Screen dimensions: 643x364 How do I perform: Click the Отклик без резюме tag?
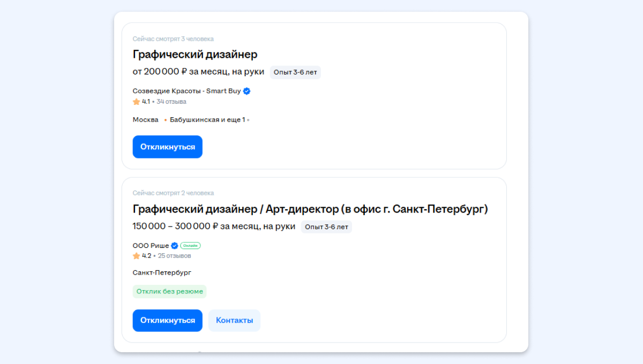point(169,291)
